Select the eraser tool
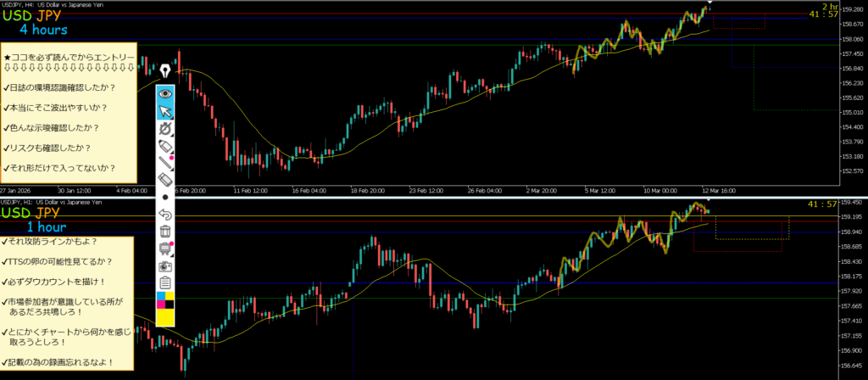The width and height of the screenshot is (868, 380). pyautogui.click(x=166, y=180)
